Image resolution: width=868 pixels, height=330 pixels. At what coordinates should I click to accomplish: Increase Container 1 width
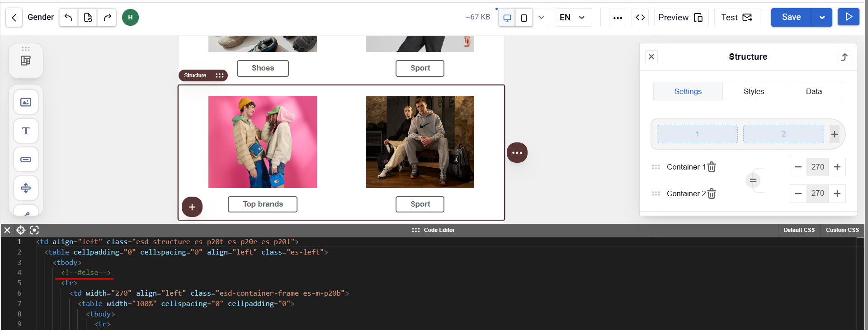837,167
